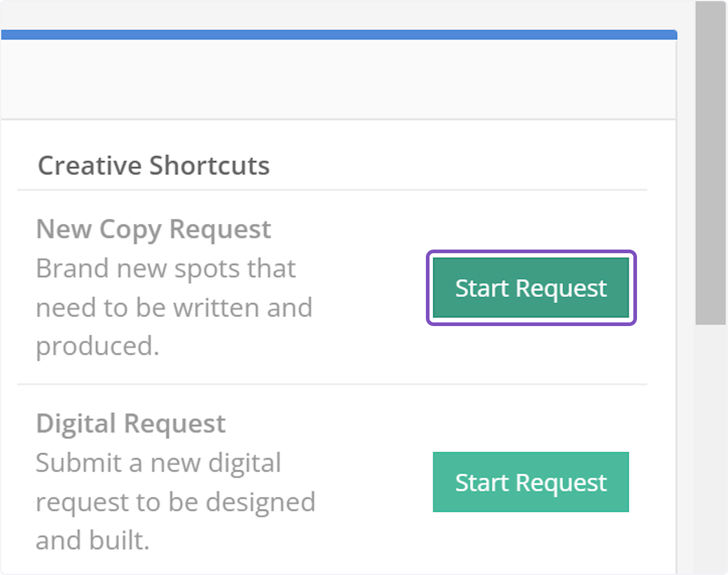
Task: Start a new Digital Request
Action: click(x=531, y=482)
